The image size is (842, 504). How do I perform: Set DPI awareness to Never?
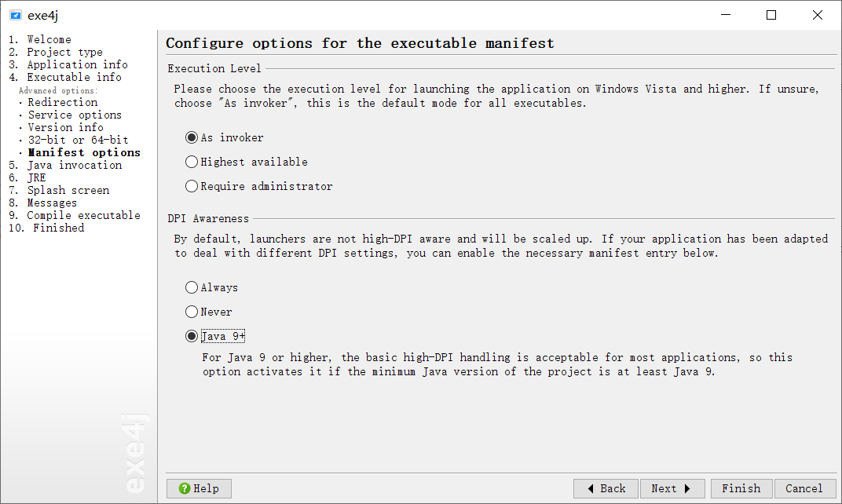[x=192, y=312]
